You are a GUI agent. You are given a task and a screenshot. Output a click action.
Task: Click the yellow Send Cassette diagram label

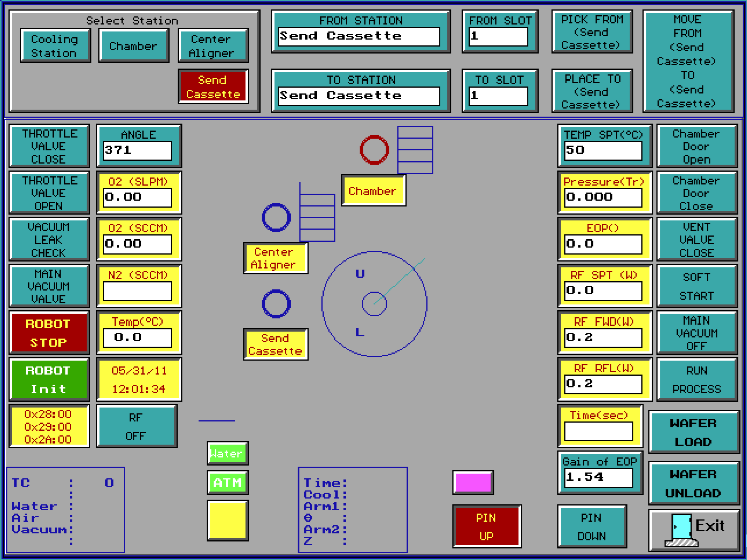coord(275,345)
